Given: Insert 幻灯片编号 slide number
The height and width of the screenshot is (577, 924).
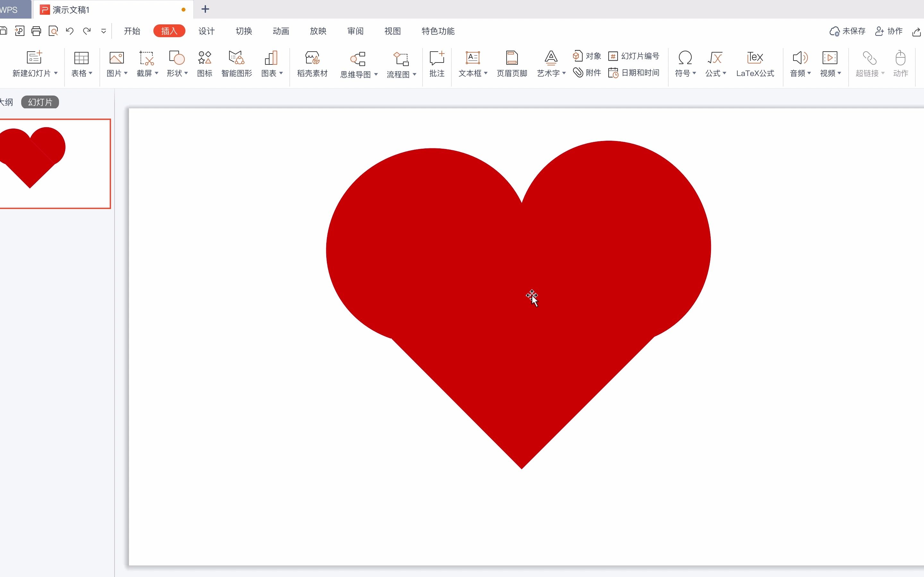Looking at the screenshot, I should [x=634, y=56].
